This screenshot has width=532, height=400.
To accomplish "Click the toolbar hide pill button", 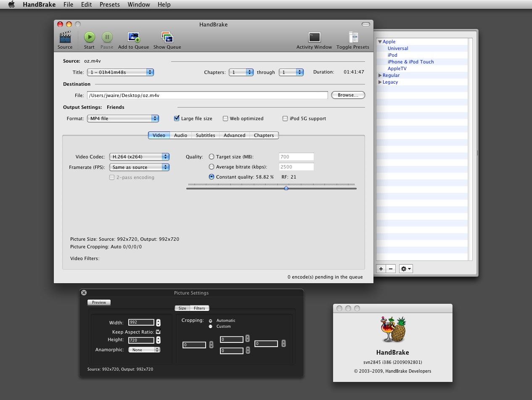I will coord(366,24).
